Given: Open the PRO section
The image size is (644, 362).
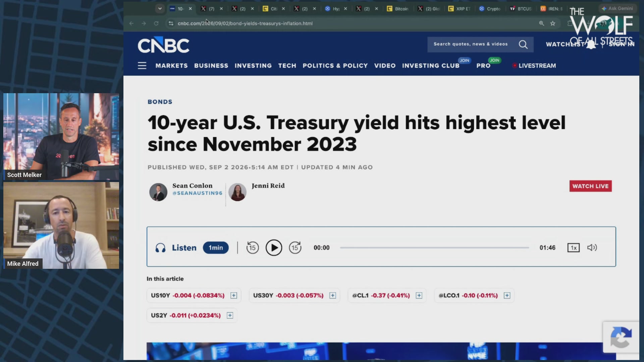Looking at the screenshot, I should point(483,66).
